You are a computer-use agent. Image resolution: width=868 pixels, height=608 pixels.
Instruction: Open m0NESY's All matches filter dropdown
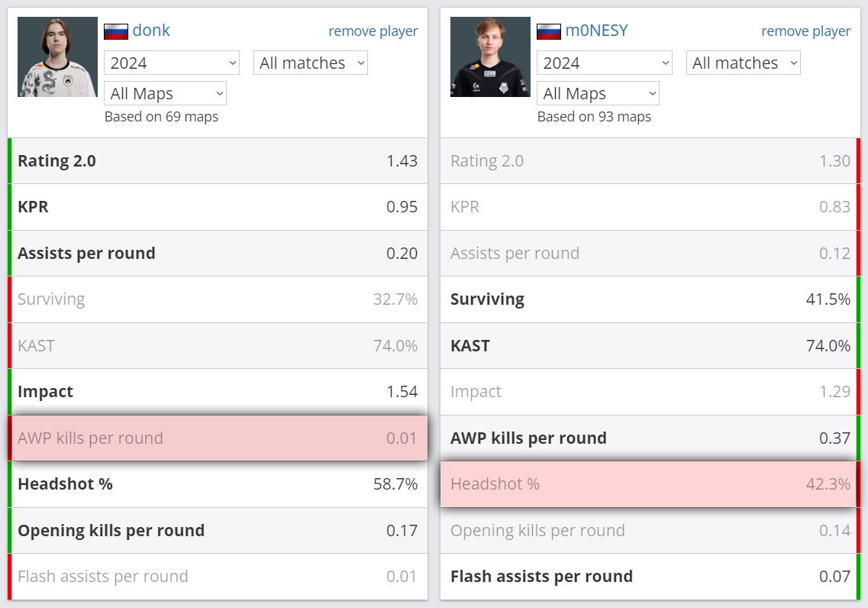click(744, 63)
